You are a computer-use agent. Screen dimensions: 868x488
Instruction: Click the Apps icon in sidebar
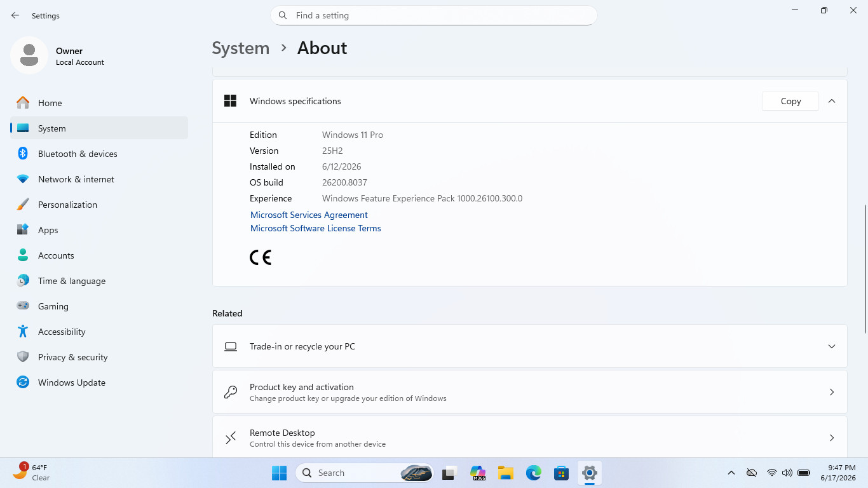point(23,230)
